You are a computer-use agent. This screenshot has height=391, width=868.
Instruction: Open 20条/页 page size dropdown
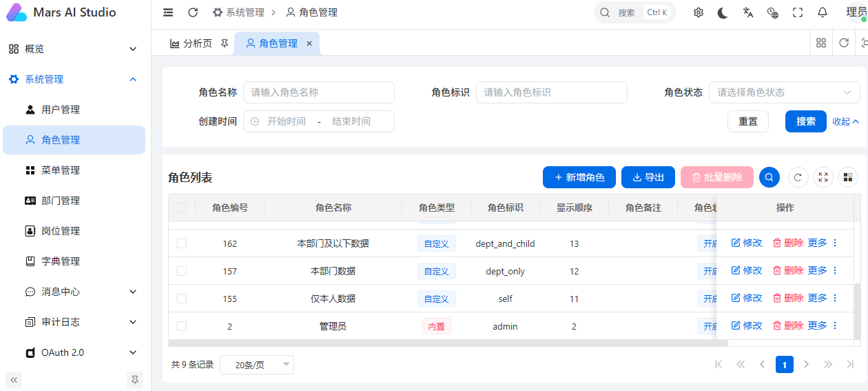[x=257, y=365]
